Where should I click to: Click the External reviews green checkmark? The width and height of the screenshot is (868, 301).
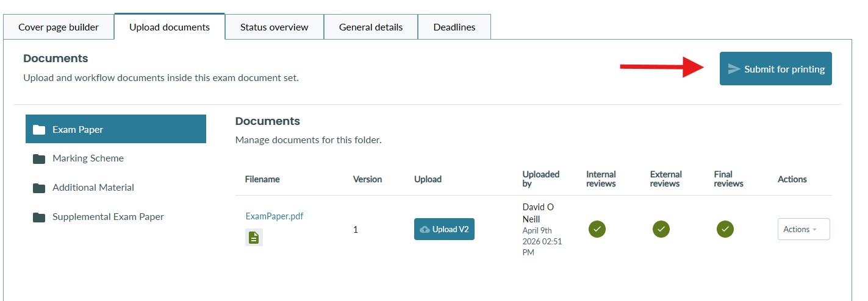(x=661, y=229)
